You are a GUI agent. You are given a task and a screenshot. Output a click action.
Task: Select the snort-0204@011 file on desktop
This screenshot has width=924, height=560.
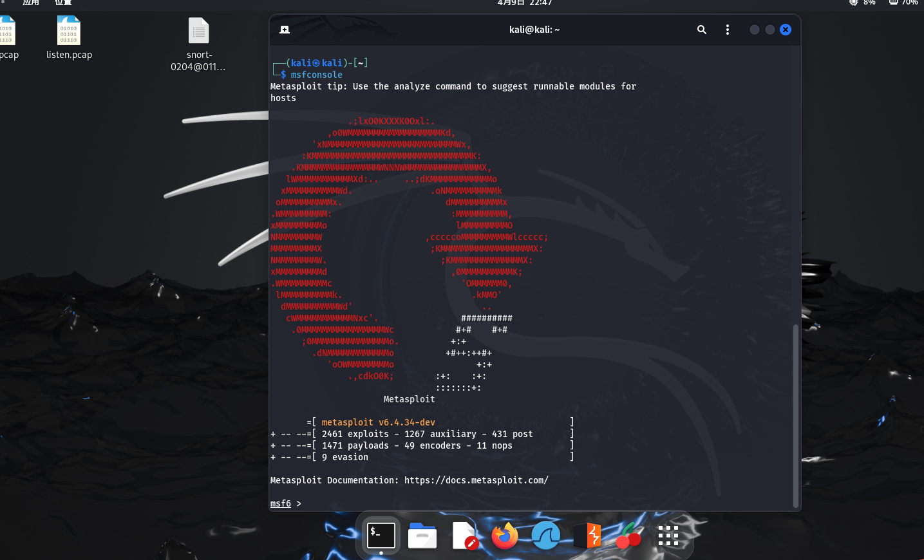pyautogui.click(x=198, y=44)
